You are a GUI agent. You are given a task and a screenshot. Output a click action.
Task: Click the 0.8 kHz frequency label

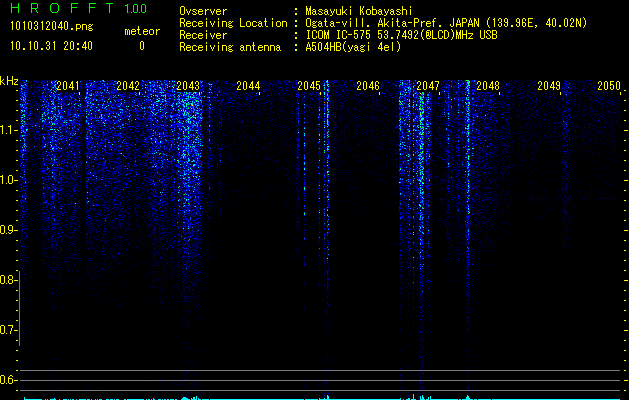pyautogui.click(x=8, y=280)
